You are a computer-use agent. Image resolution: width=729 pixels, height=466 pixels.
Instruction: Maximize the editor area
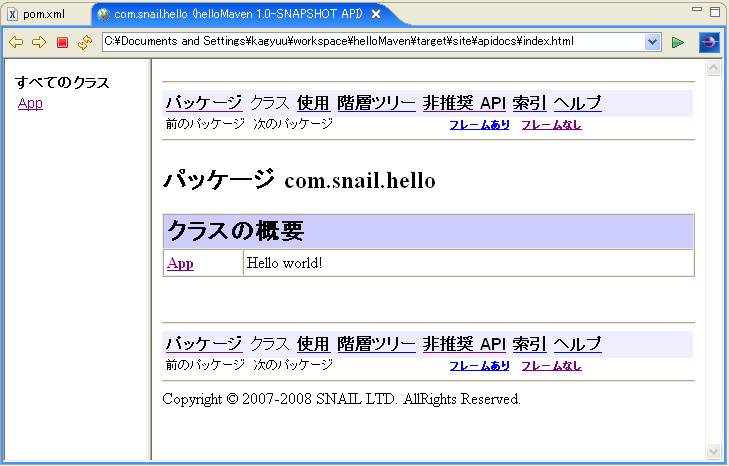pos(715,12)
